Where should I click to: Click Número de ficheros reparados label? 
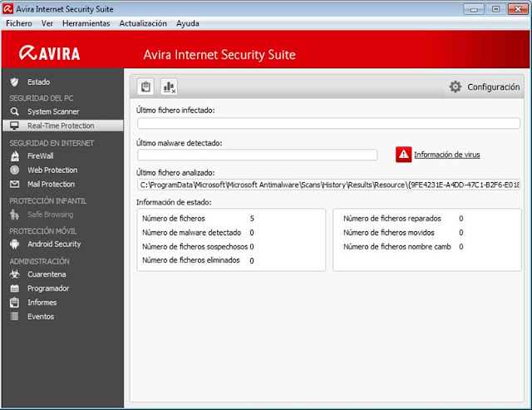click(392, 218)
